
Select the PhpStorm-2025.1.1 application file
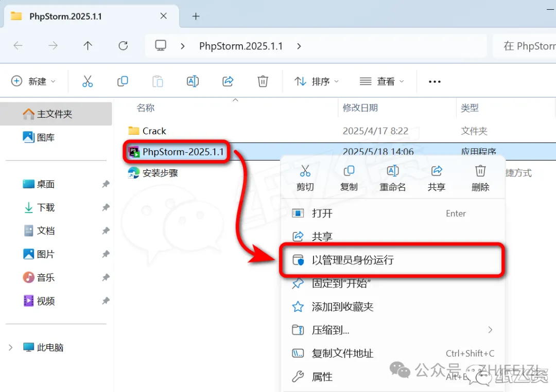pyautogui.click(x=176, y=152)
